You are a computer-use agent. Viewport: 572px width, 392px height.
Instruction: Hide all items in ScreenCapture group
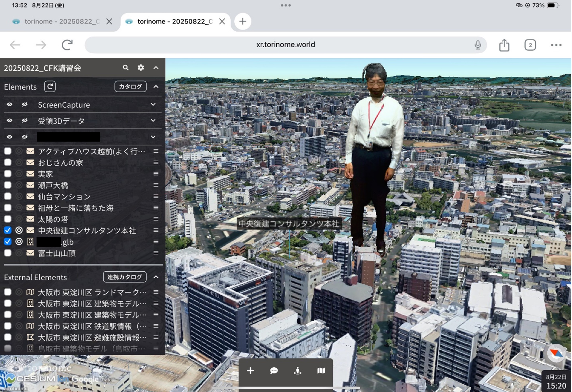(25, 105)
